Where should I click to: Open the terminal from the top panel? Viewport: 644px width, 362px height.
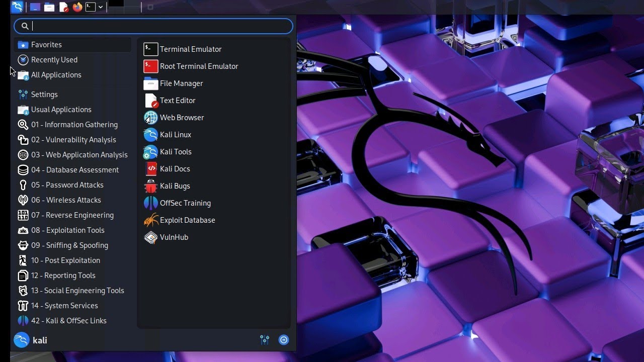click(x=91, y=7)
